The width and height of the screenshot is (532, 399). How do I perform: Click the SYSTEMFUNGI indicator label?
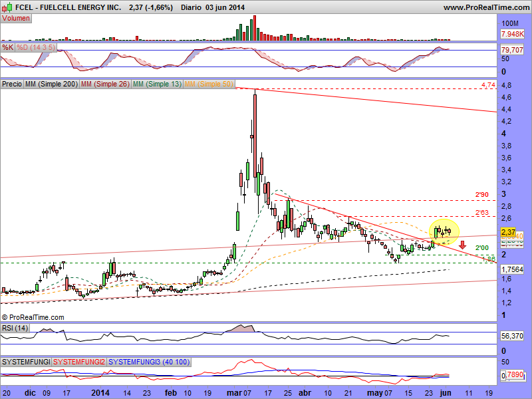[x=26, y=362]
